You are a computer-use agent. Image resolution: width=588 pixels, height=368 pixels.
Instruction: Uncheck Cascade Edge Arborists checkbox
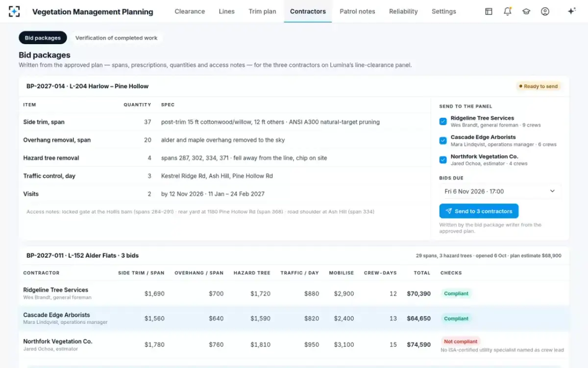coord(443,140)
